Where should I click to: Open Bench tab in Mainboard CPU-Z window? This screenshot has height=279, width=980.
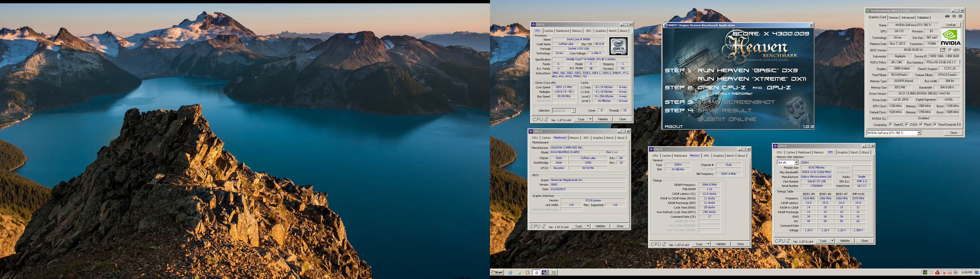(x=610, y=138)
